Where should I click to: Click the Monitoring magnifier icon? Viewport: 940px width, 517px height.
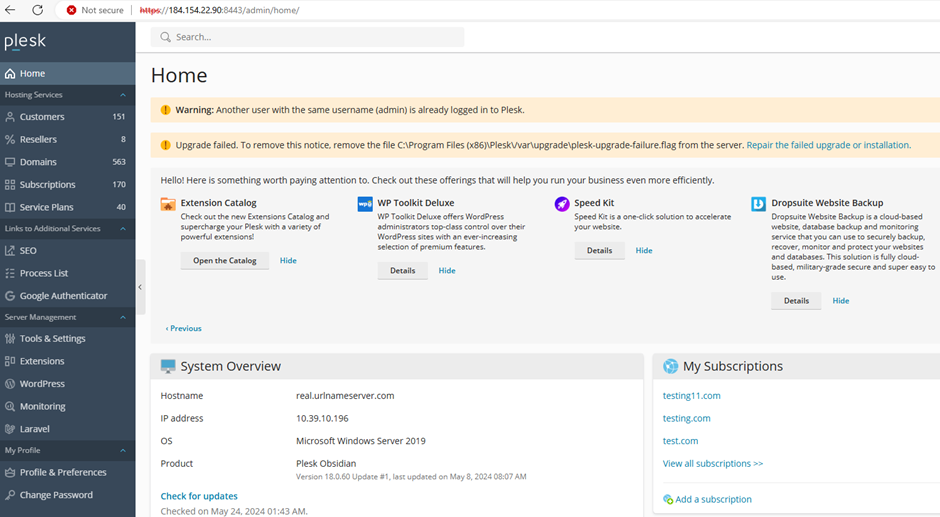click(x=10, y=407)
